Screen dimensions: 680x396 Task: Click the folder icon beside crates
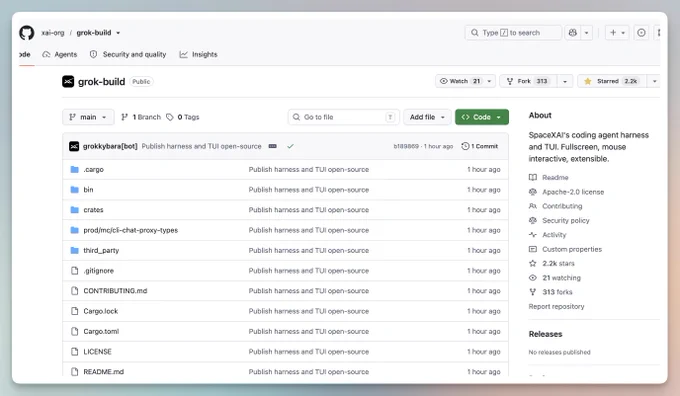[x=75, y=210]
